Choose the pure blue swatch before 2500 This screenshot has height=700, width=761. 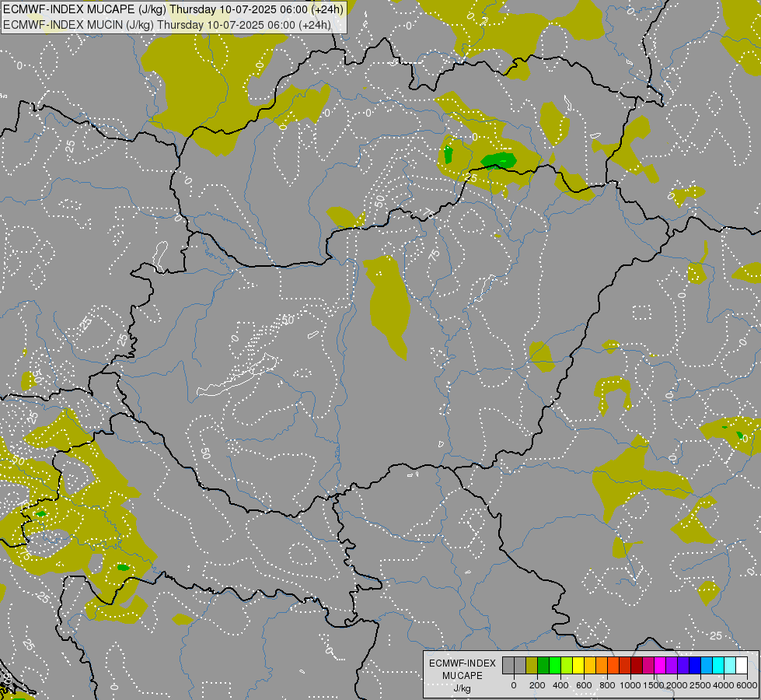coord(696,665)
